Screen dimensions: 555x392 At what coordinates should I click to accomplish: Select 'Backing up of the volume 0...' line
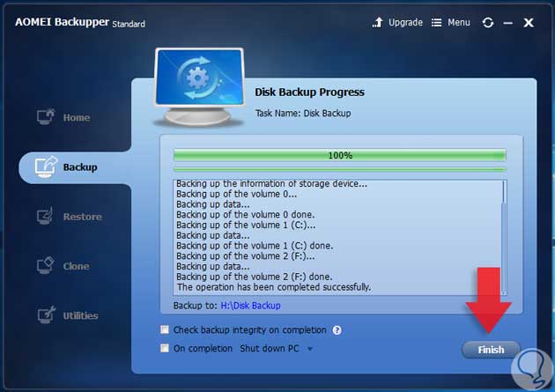(237, 194)
